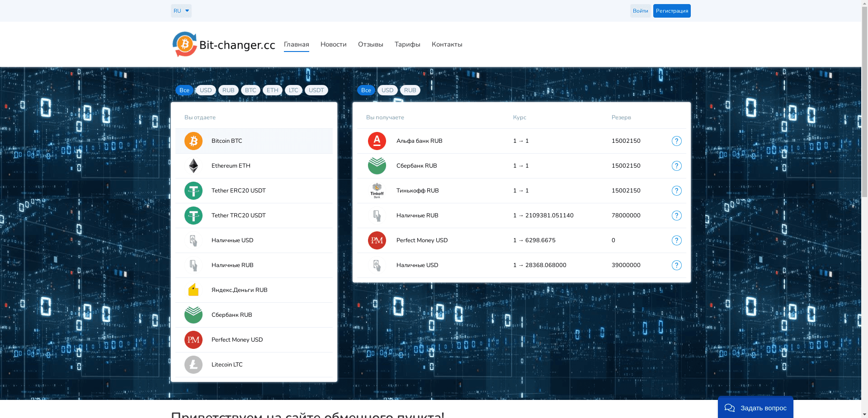Viewport: 868px width, 418px height.
Task: Choose Сбербанк RUB in the receive list
Action: pos(416,166)
